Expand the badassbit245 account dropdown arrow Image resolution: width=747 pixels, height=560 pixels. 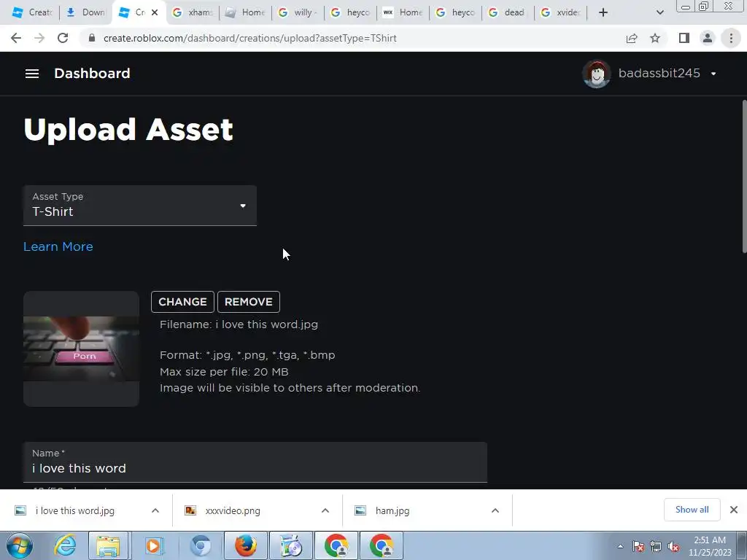[x=713, y=74]
